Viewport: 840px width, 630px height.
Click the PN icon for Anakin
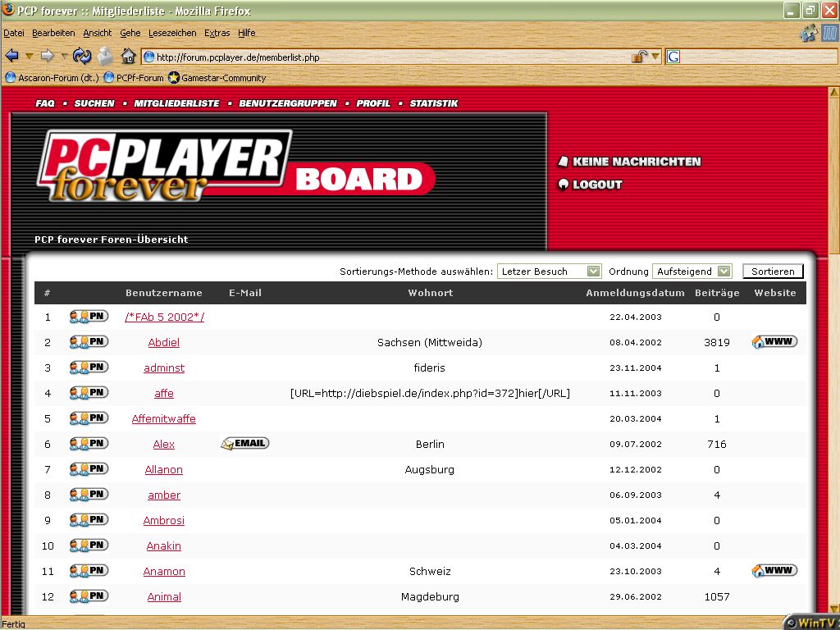pos(89,546)
